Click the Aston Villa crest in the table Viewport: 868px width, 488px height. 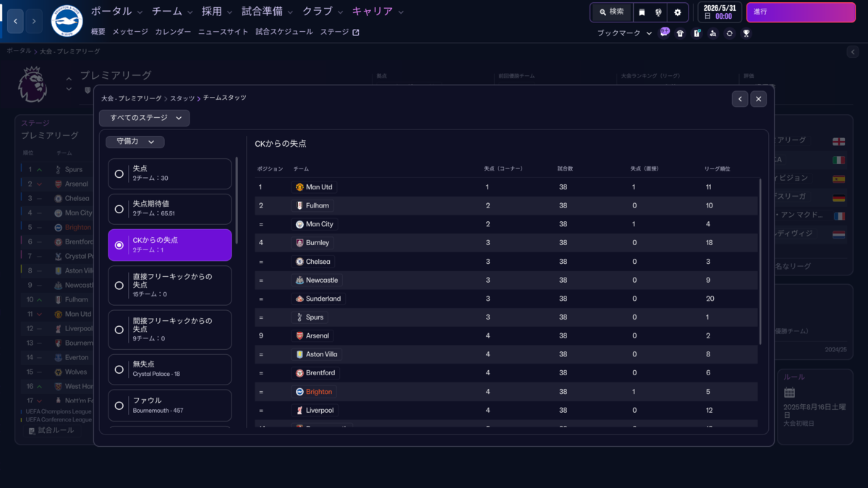(x=299, y=354)
